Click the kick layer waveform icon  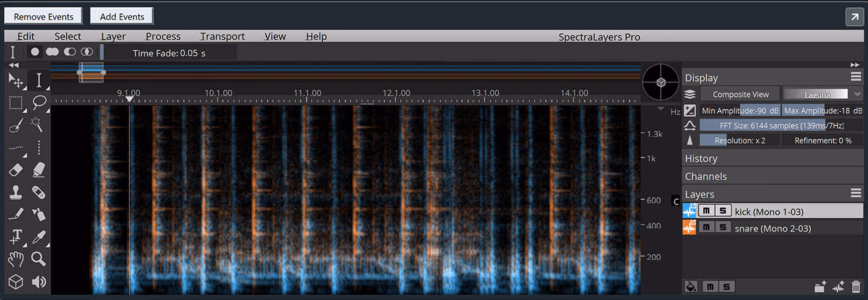coord(689,211)
